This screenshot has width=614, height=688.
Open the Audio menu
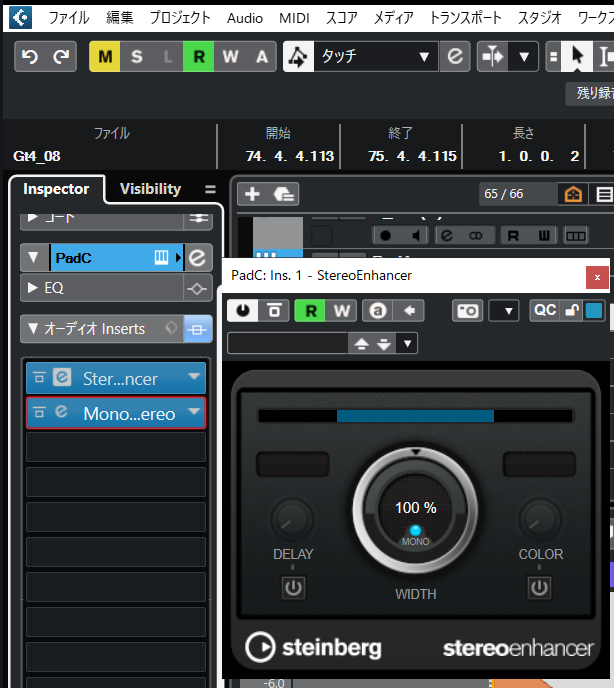[x=245, y=18]
